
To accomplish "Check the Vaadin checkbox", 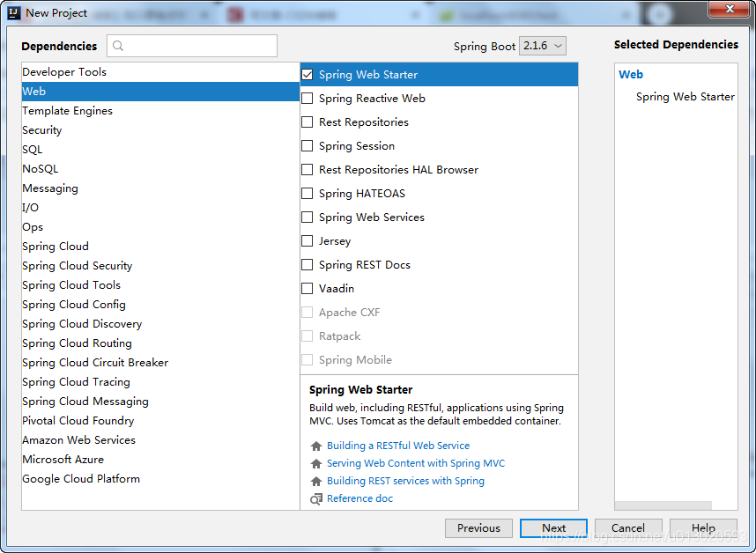I will coord(308,289).
